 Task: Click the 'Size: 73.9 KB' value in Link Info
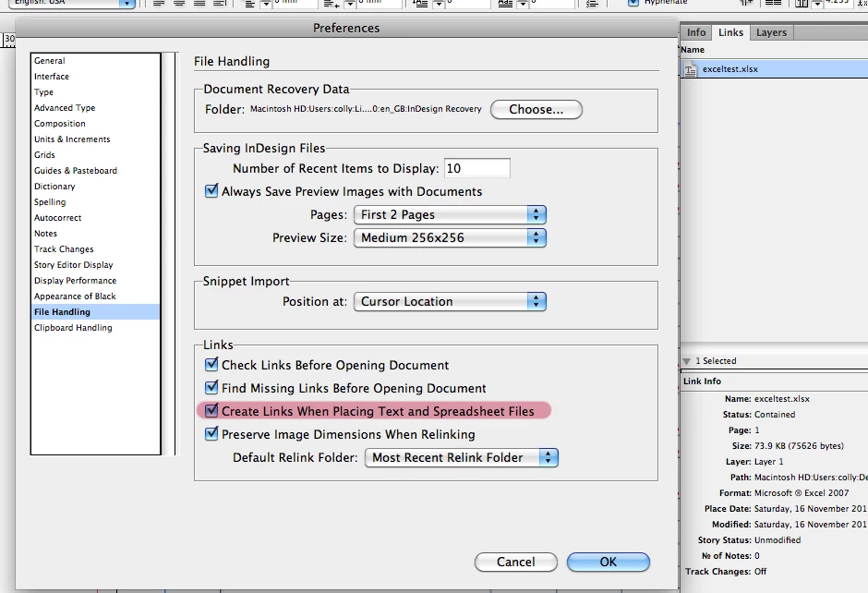tap(799, 446)
